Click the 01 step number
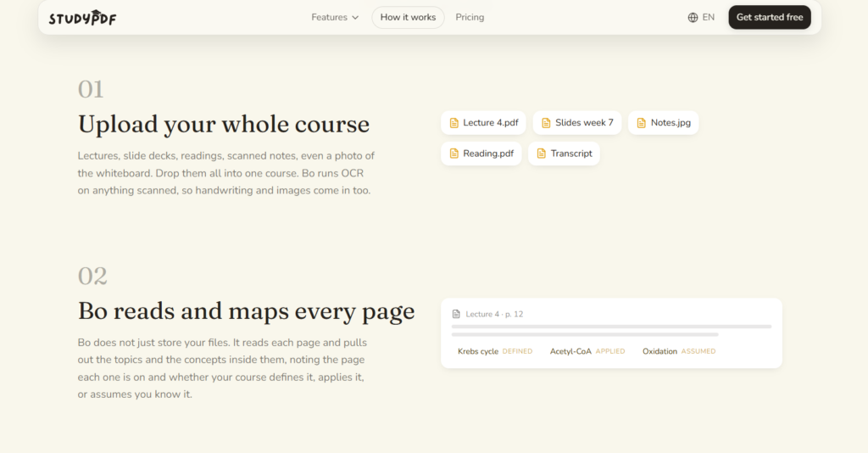This screenshot has width=868, height=453. coord(91,89)
